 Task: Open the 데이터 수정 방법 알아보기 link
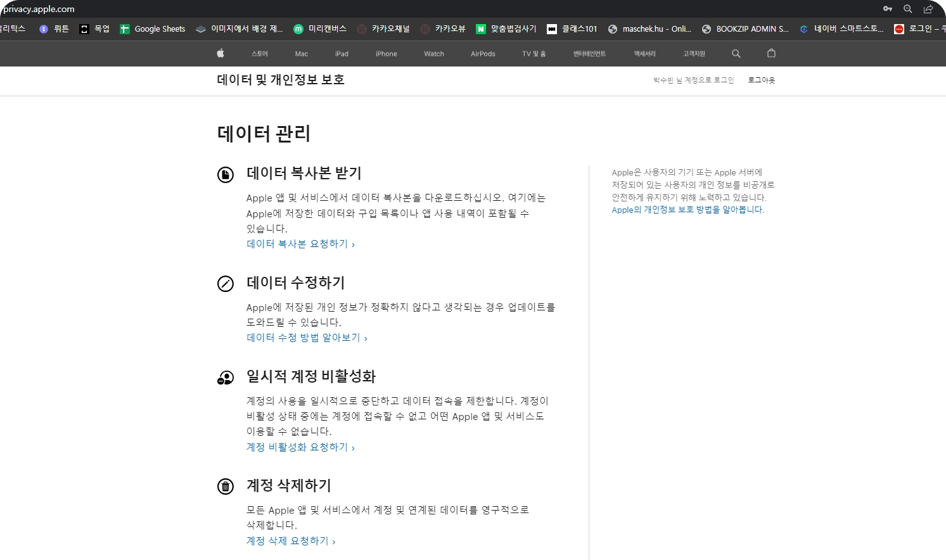pyautogui.click(x=303, y=337)
